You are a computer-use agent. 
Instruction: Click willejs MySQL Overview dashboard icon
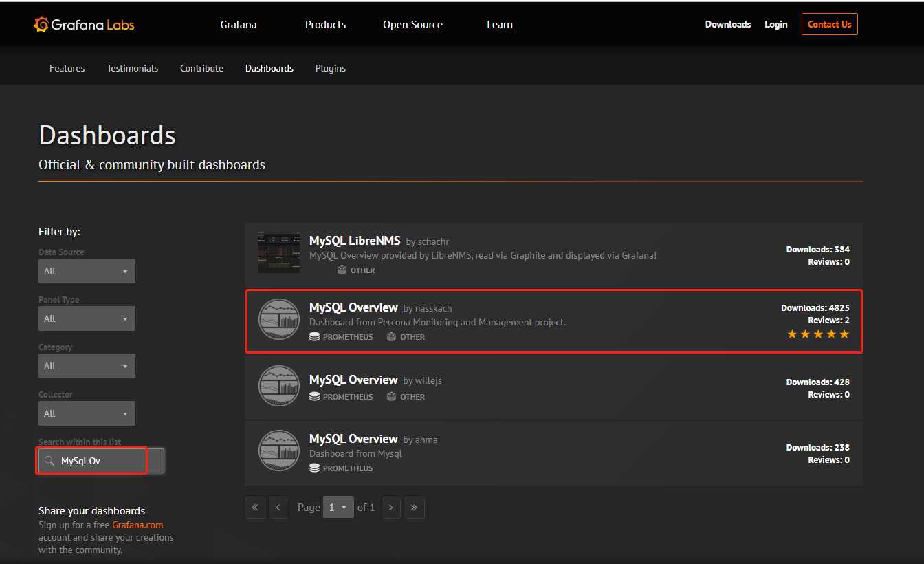pyautogui.click(x=279, y=385)
